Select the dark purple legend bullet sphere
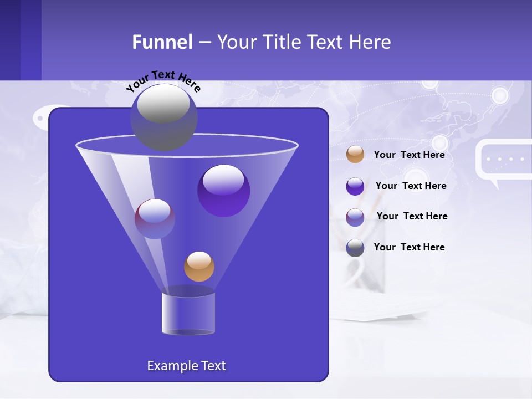The height and width of the screenshot is (399, 532). pos(355,186)
